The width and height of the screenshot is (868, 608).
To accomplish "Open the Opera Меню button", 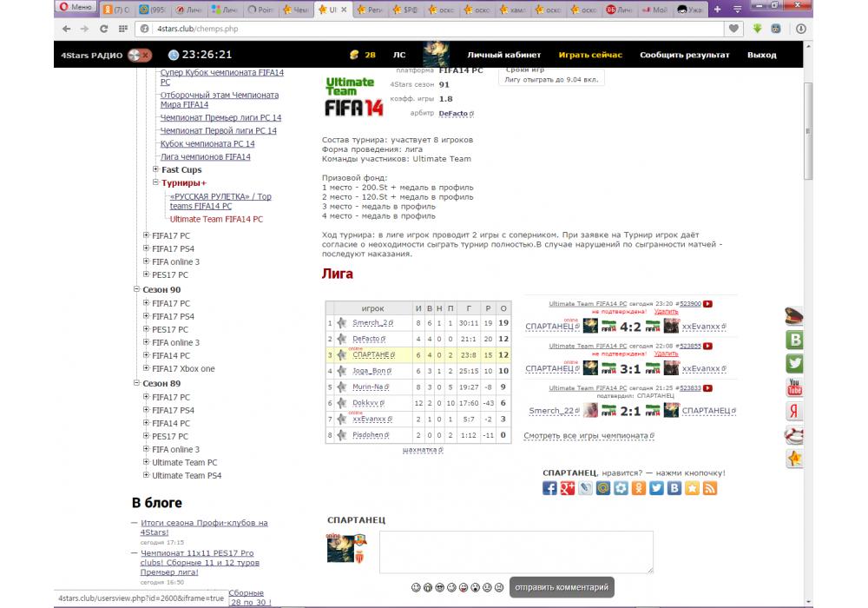I will 76,7.
